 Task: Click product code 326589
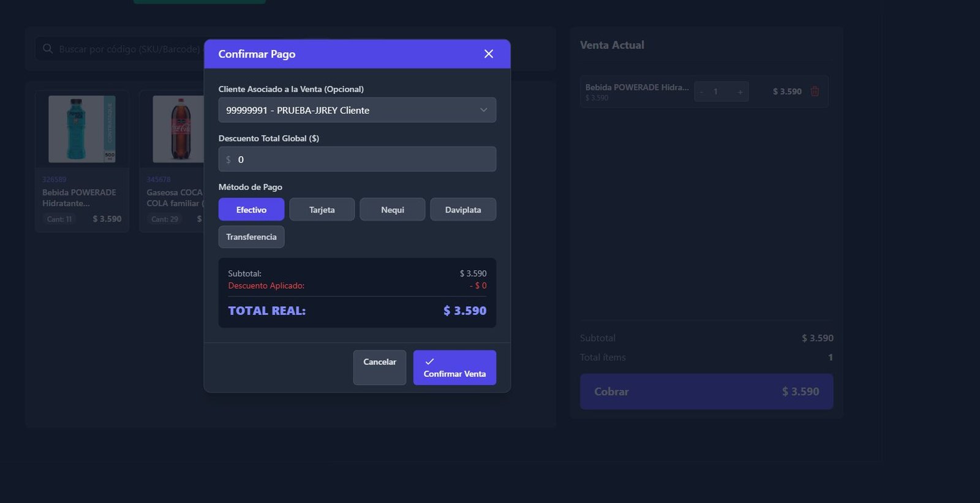click(x=54, y=180)
